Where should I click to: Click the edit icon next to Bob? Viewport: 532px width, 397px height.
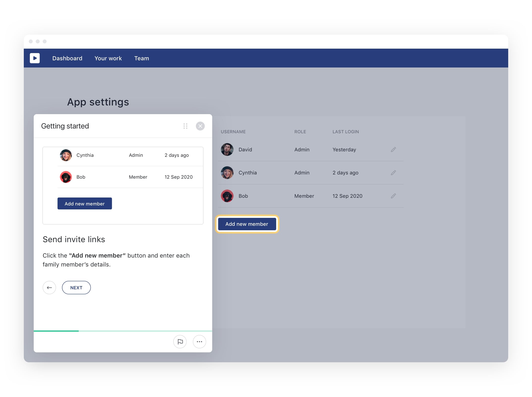[x=393, y=196]
